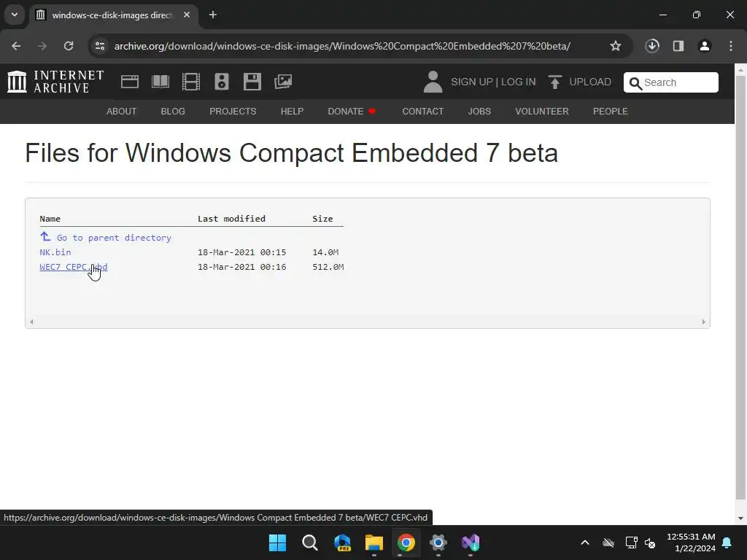Click page scrollbar down arrow

pyautogui.click(x=740, y=518)
